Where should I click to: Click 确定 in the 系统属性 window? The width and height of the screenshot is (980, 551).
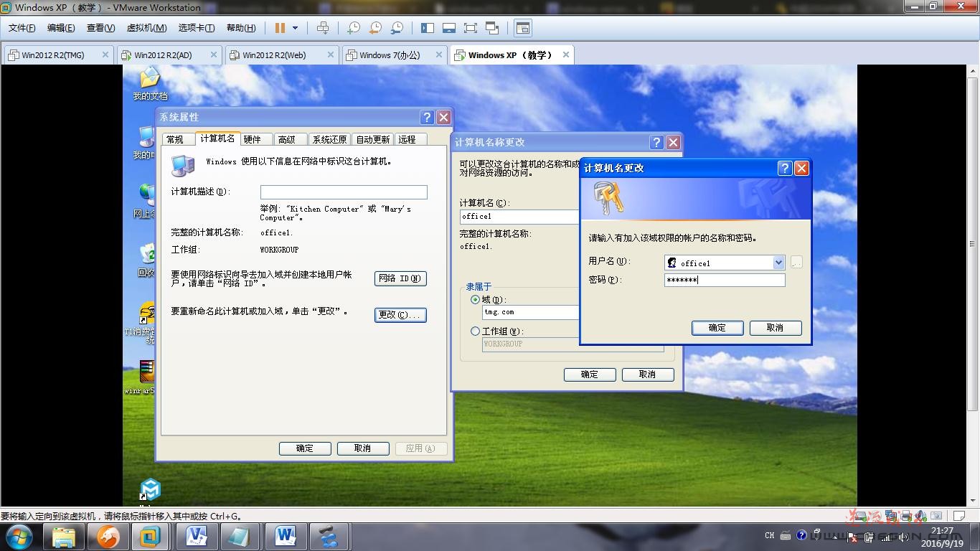coord(305,448)
